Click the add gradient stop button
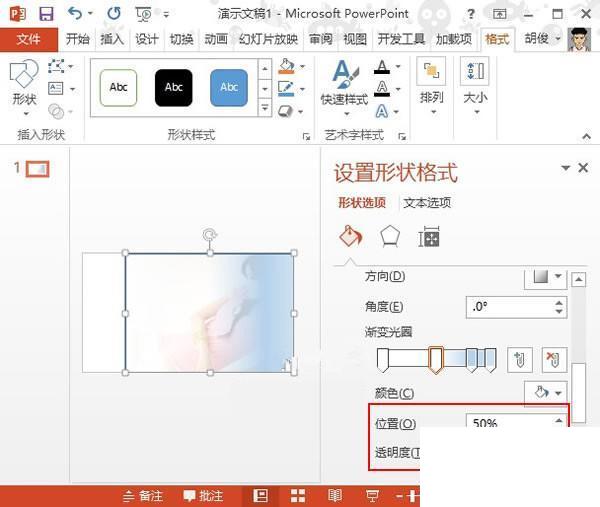 click(x=520, y=360)
